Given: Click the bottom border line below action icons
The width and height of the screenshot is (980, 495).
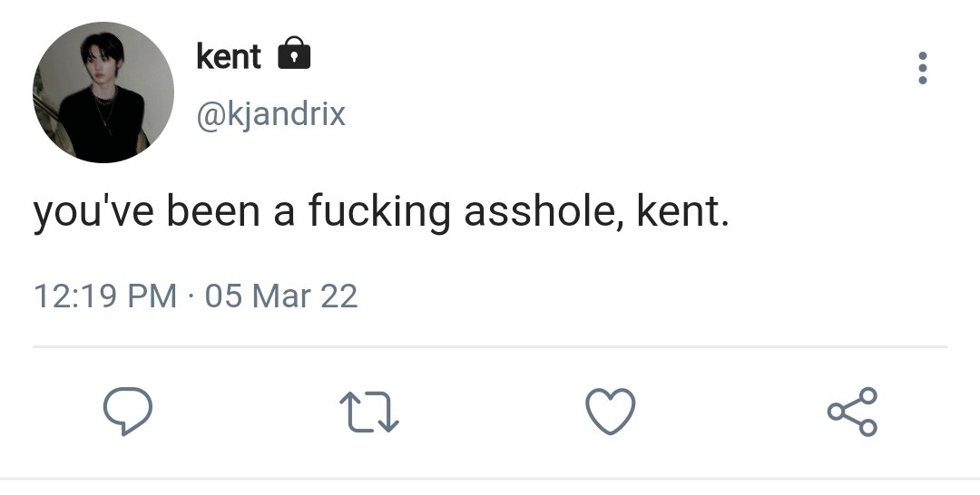Looking at the screenshot, I should point(490,479).
